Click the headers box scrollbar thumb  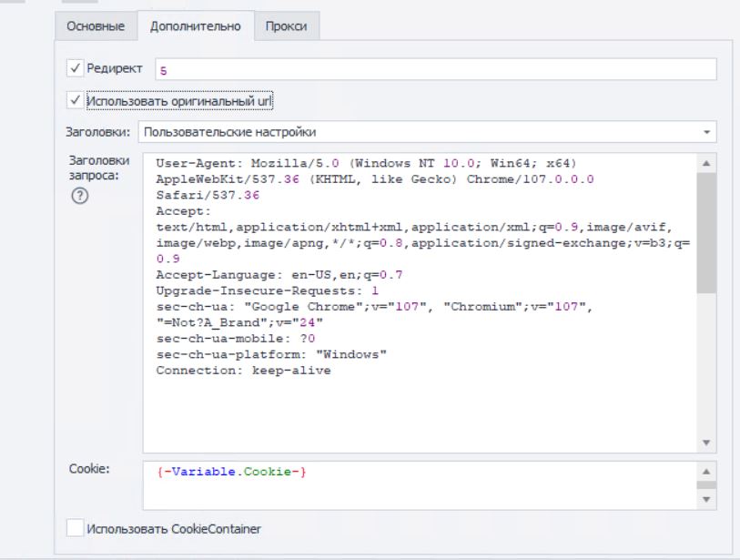click(x=707, y=231)
